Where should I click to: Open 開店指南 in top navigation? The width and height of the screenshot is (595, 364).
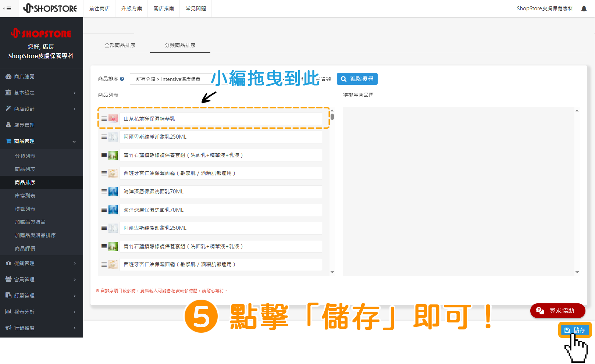[x=164, y=8]
